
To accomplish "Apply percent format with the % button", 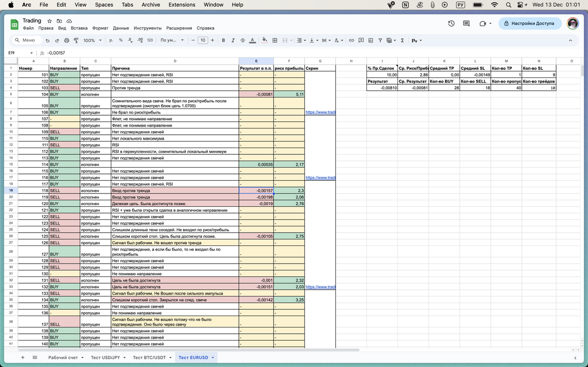I will [x=121, y=41].
